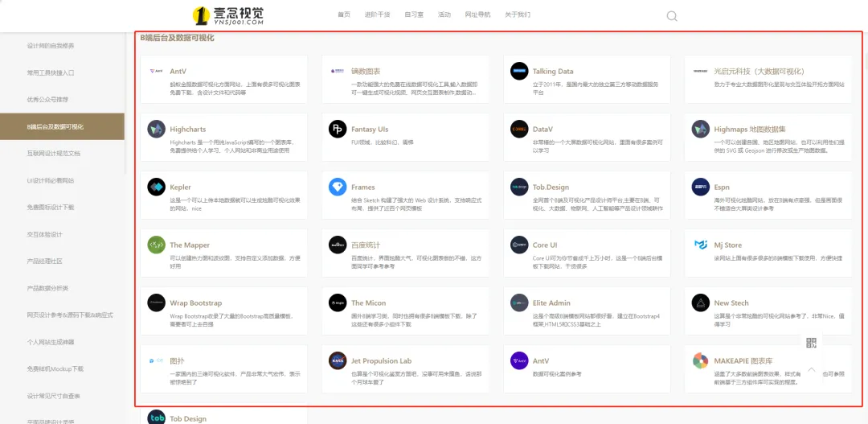
Task: Open 自习室 in the top navigation
Action: [414, 14]
